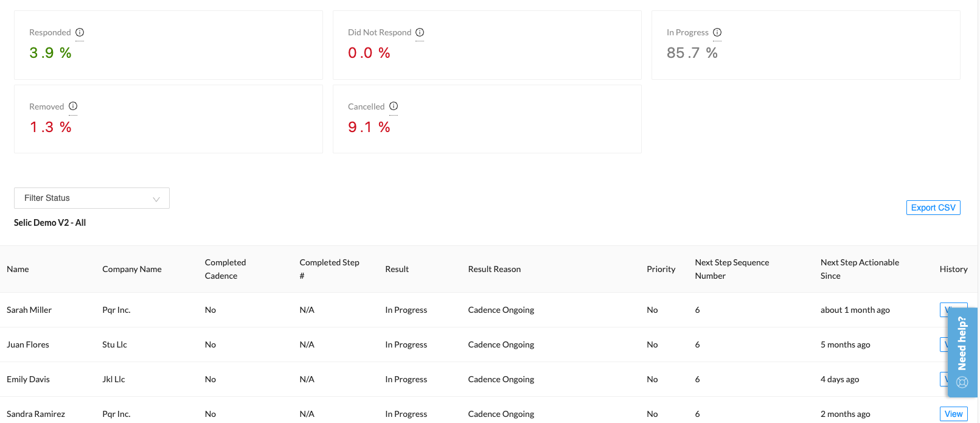Click the Cancelled info icon
Viewport: 980px width, 423px height.
click(394, 106)
